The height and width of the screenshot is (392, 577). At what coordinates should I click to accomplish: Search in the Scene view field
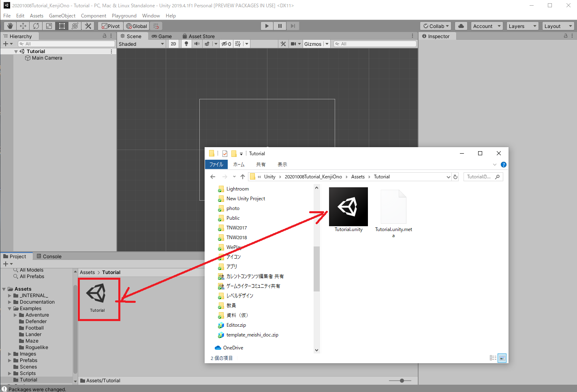coord(375,44)
